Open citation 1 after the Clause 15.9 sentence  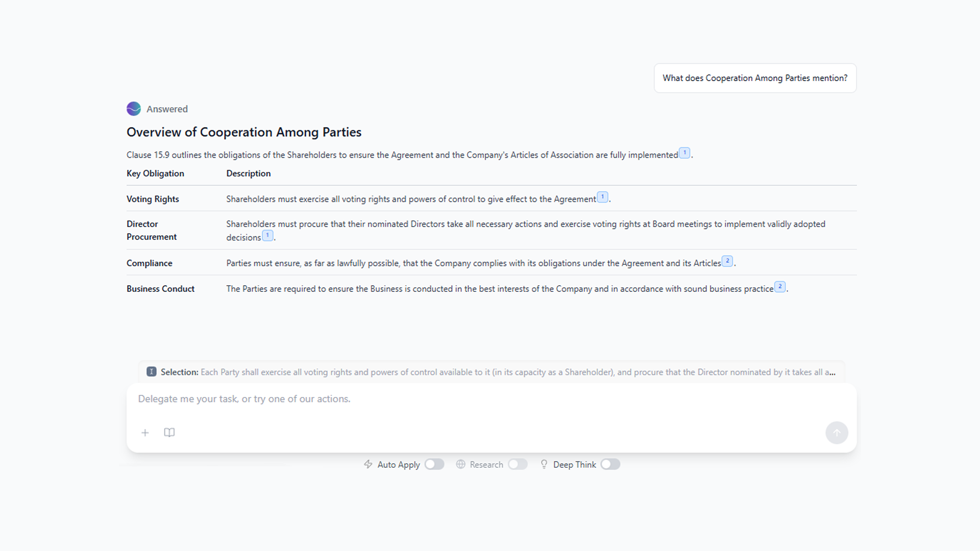684,153
